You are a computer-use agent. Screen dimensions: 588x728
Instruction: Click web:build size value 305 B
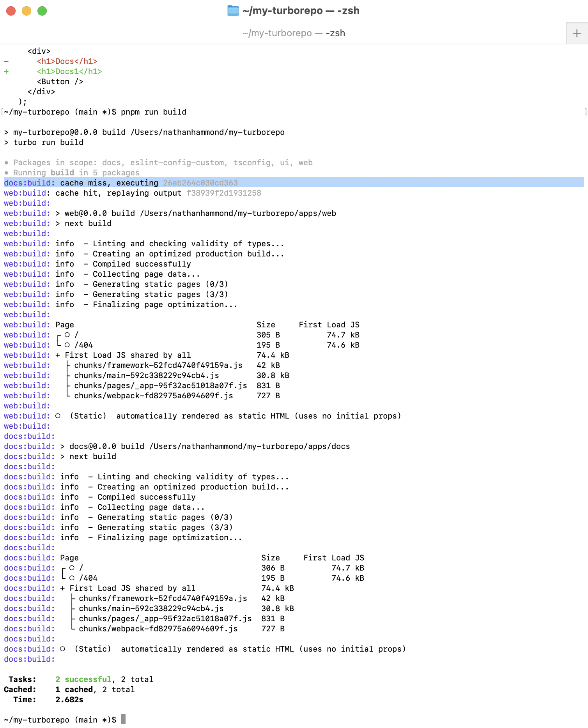pyautogui.click(x=268, y=335)
